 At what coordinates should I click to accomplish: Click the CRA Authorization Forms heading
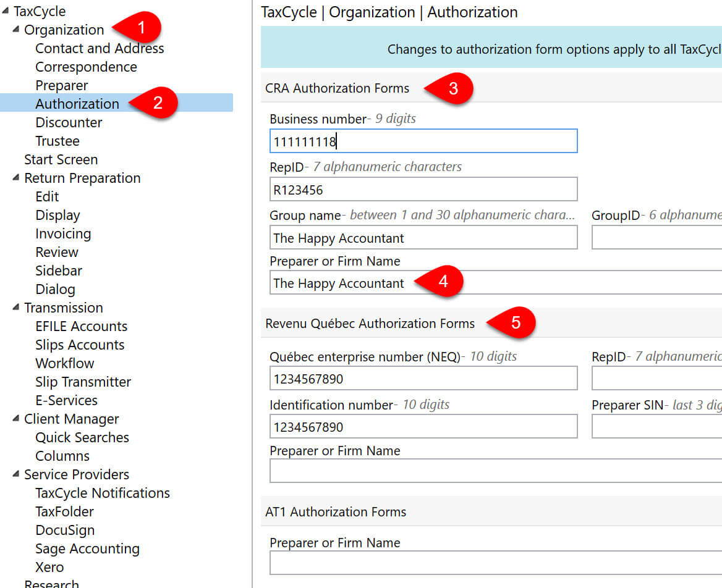click(x=337, y=88)
